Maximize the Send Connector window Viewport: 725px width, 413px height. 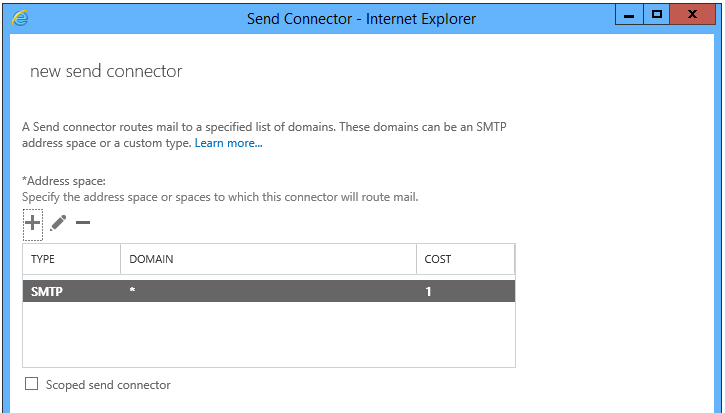(656, 15)
